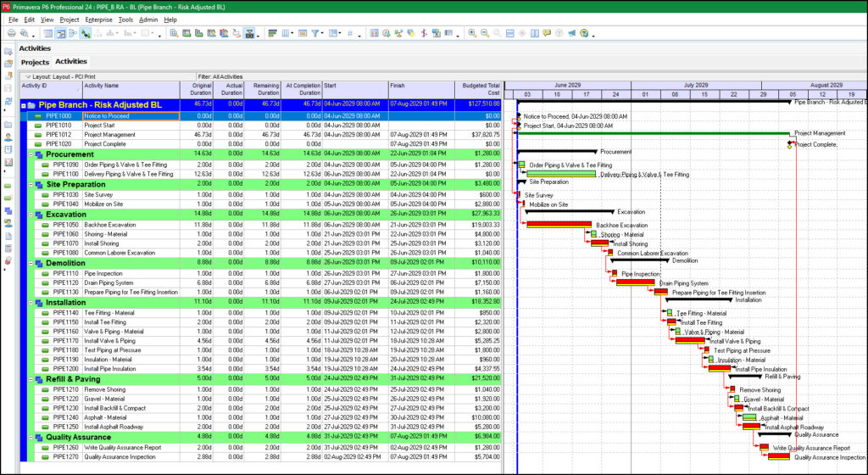Open the Edit menu
The image size is (868, 475).
(x=30, y=20)
